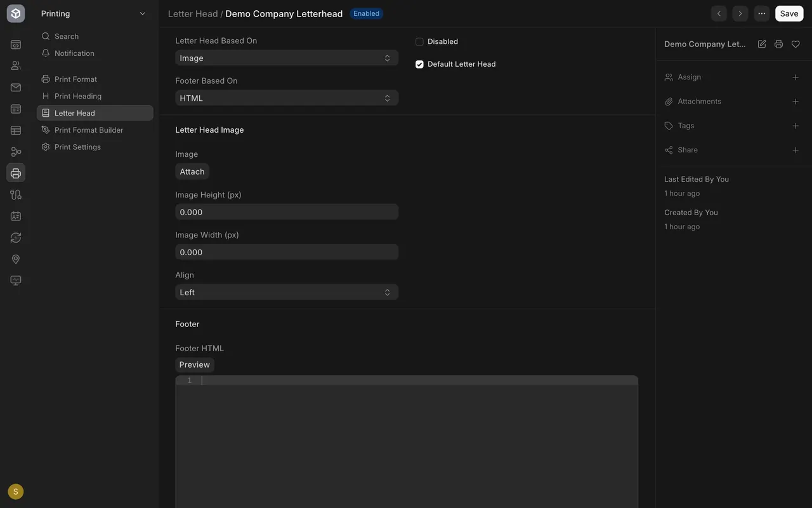Open the envelope mail icon in the left rail
Viewport: 812px width, 508px height.
click(16, 87)
